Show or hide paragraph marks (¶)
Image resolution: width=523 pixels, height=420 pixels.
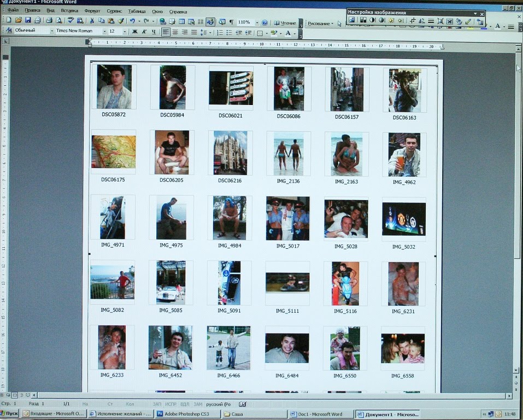(231, 22)
